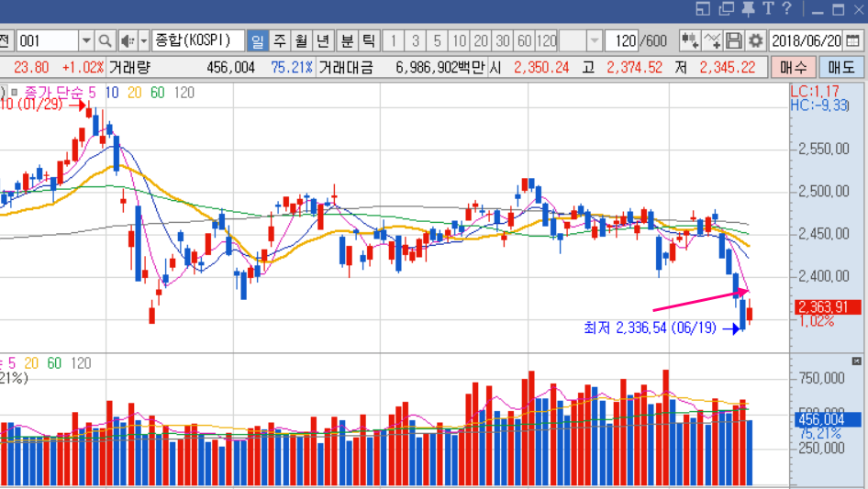
Task: Click the window layout icon in title bar
Action: point(703,8)
